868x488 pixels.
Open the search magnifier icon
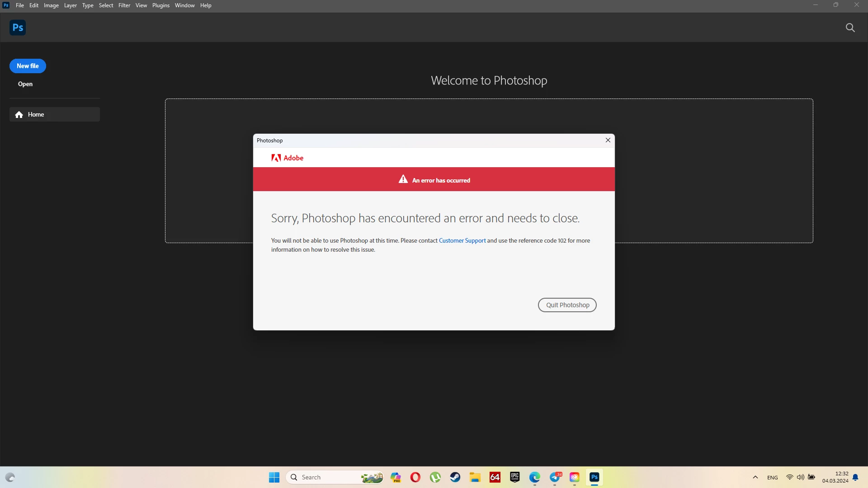850,28
